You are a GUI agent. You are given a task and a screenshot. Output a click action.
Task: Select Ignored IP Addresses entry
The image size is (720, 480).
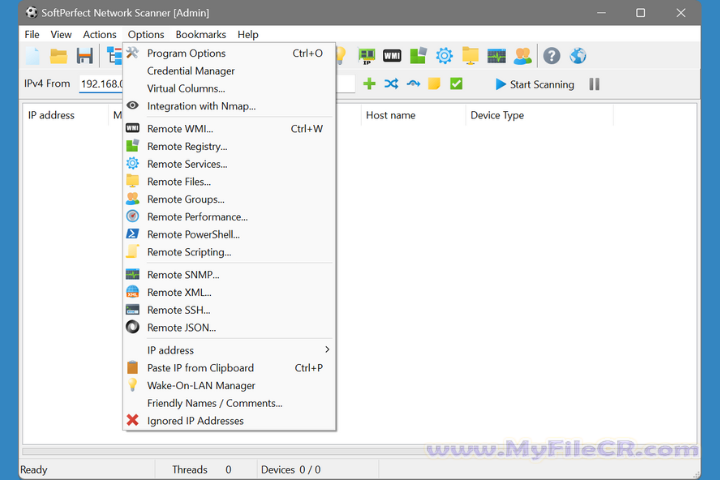point(229,421)
